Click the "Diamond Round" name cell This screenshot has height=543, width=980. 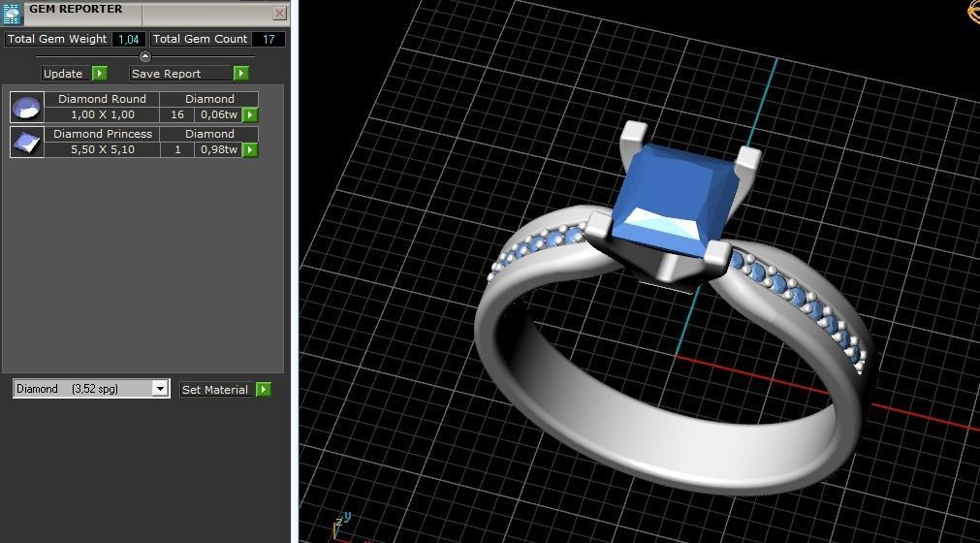pyautogui.click(x=102, y=99)
